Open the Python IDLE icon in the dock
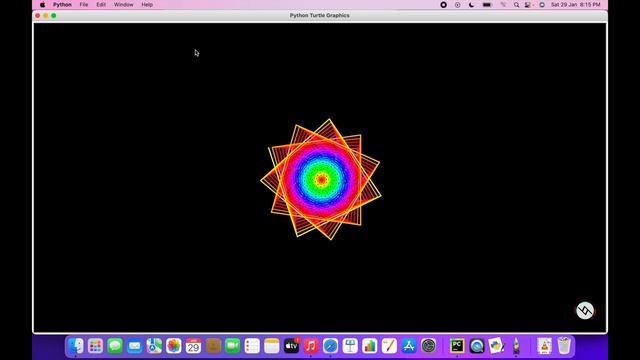 [496, 346]
